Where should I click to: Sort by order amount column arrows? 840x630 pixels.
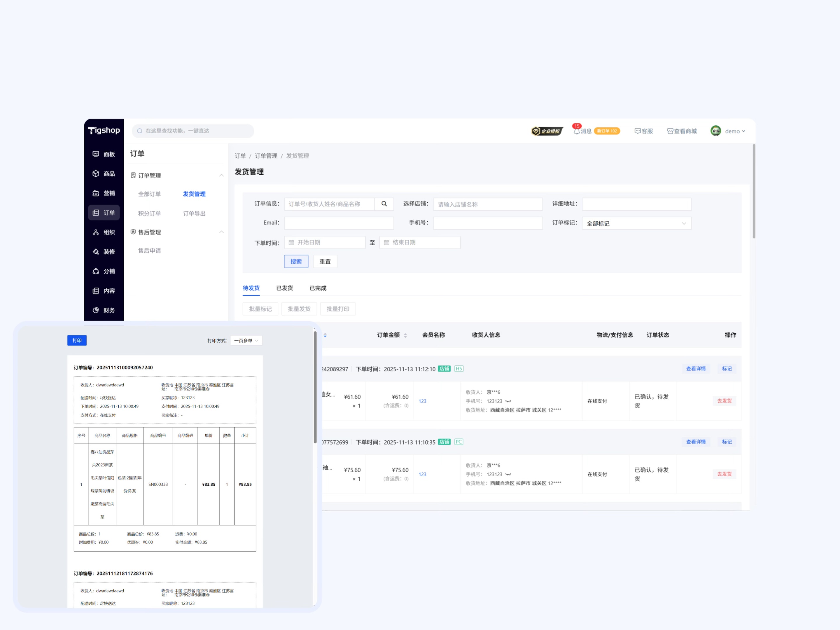(405, 335)
